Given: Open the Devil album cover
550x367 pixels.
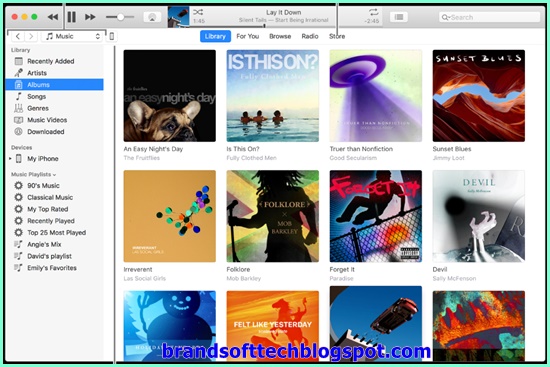Looking at the screenshot, I should point(479,216).
